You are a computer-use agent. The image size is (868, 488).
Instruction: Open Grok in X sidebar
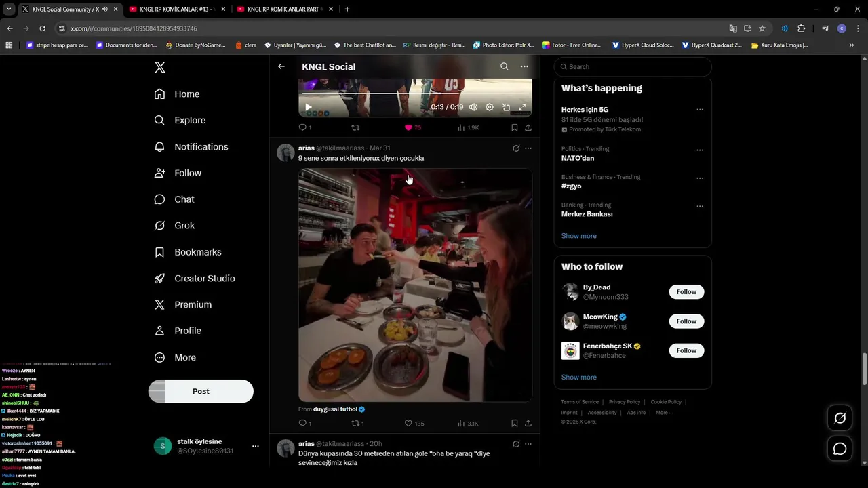point(174,226)
